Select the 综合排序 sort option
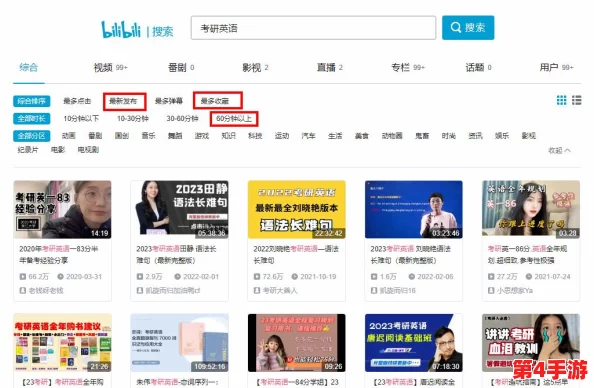 coord(31,101)
